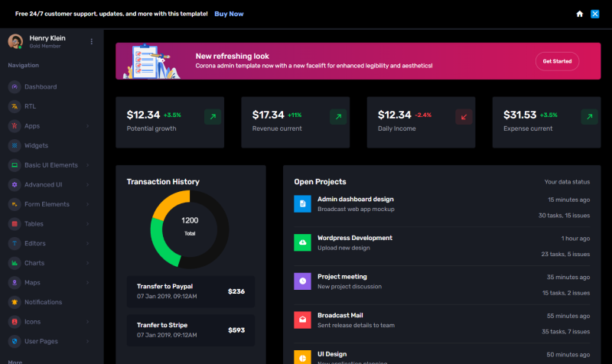The image size is (612, 364).
Task: Click red down arrow on Daily Income card
Action: (464, 117)
